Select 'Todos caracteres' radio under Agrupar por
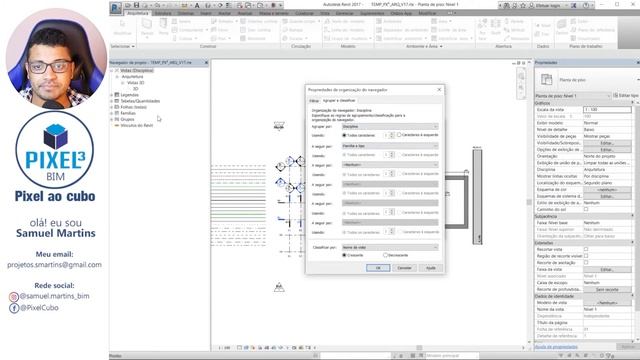The image size is (640, 360). (x=344, y=135)
